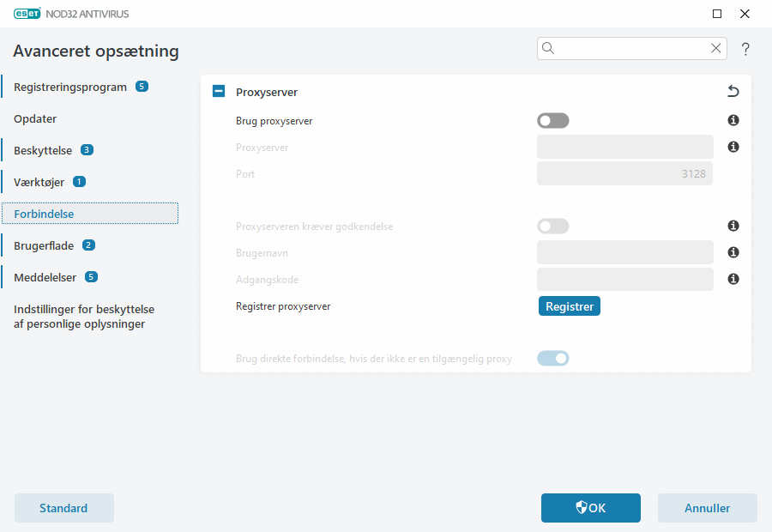The width and height of the screenshot is (772, 532).
Task: Open the help question mark icon
Action: (745, 49)
